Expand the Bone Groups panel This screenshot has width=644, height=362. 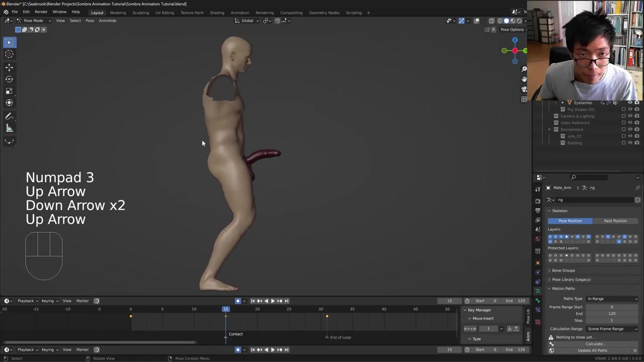click(563, 270)
